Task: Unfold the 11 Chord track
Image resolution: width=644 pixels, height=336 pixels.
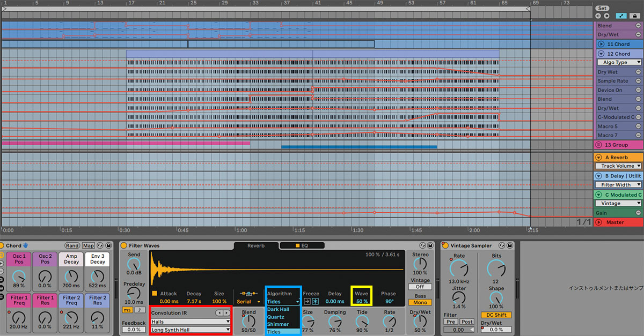Action: 601,44
